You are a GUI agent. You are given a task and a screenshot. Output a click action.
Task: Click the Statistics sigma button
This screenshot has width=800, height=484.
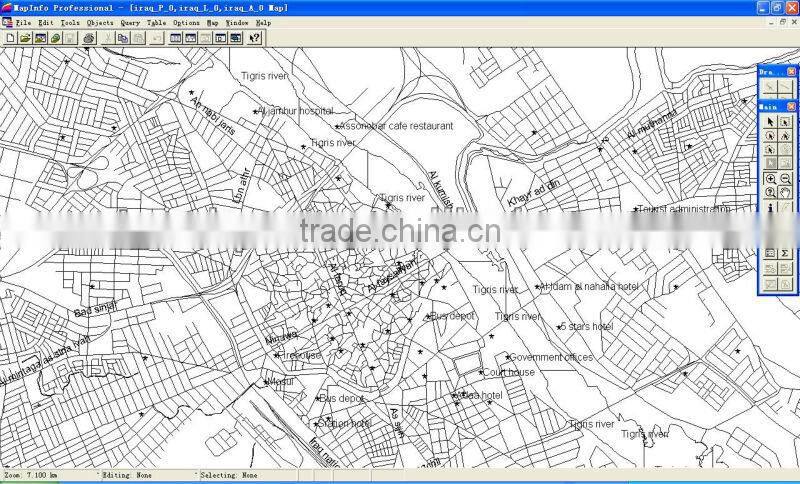coord(785,253)
